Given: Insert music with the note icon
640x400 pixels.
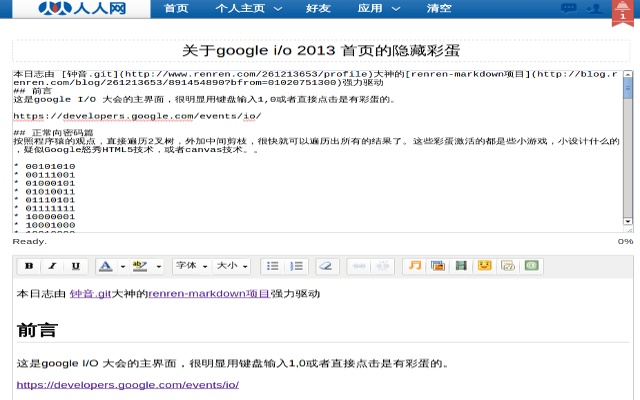Looking at the screenshot, I should 415,266.
